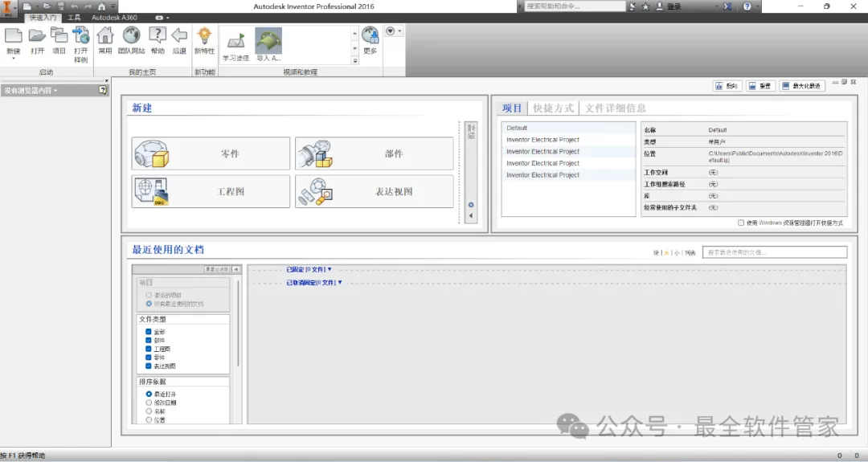Select the 项目 panel tab
This screenshot has height=462, width=868.
(x=512, y=108)
